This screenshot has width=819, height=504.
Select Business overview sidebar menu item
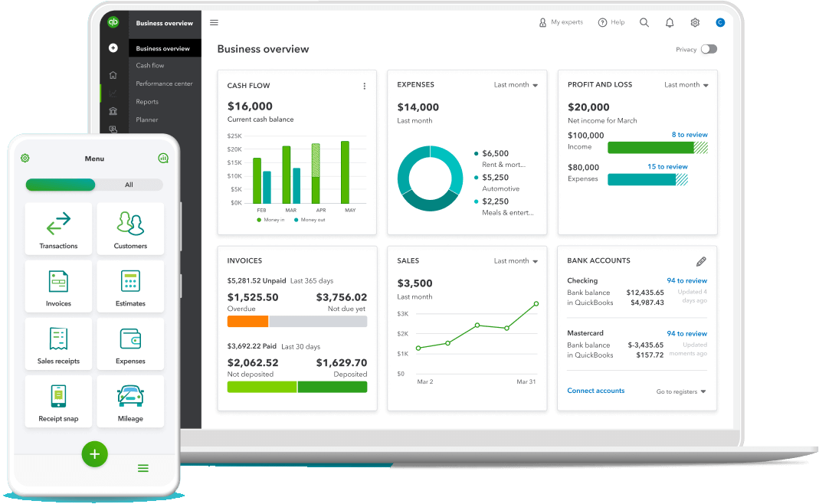(165, 48)
